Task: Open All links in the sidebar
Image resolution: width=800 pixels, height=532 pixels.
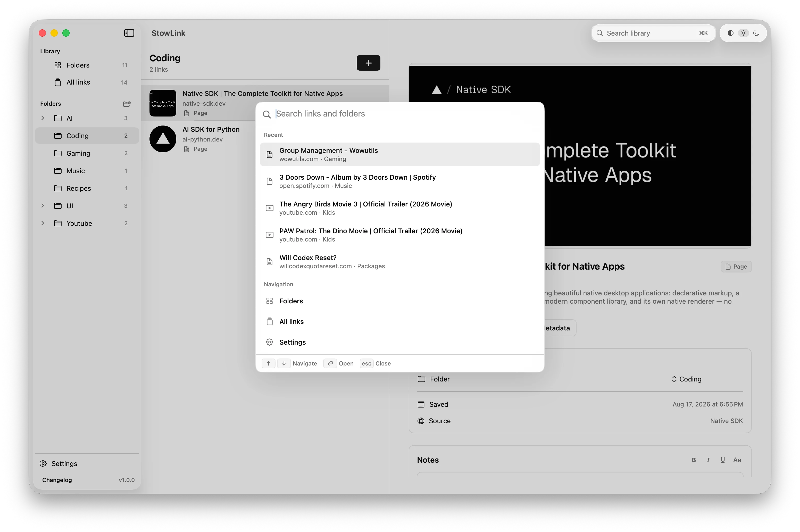Action: [x=87, y=82]
